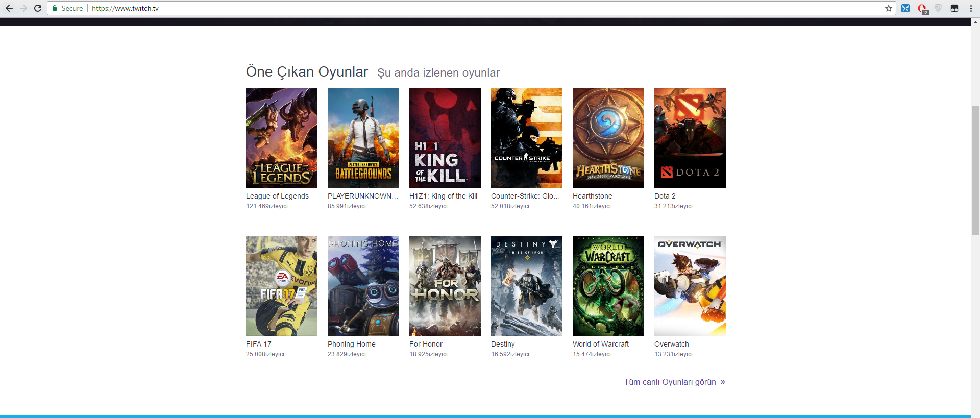980x418 pixels.
Task: Click the 31.213 izleyici viewer count
Action: pos(673,206)
